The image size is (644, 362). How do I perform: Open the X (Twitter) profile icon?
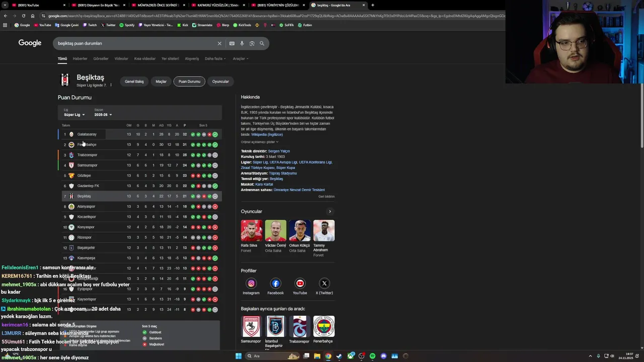pos(325,284)
